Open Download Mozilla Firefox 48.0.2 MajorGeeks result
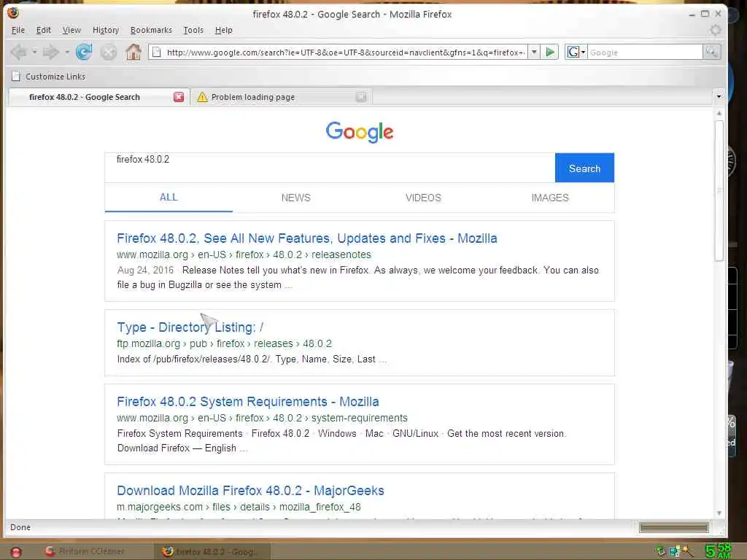This screenshot has width=747, height=560. [250, 491]
